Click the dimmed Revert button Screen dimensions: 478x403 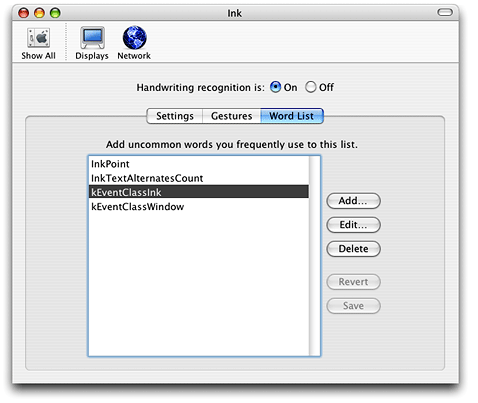[x=353, y=282]
